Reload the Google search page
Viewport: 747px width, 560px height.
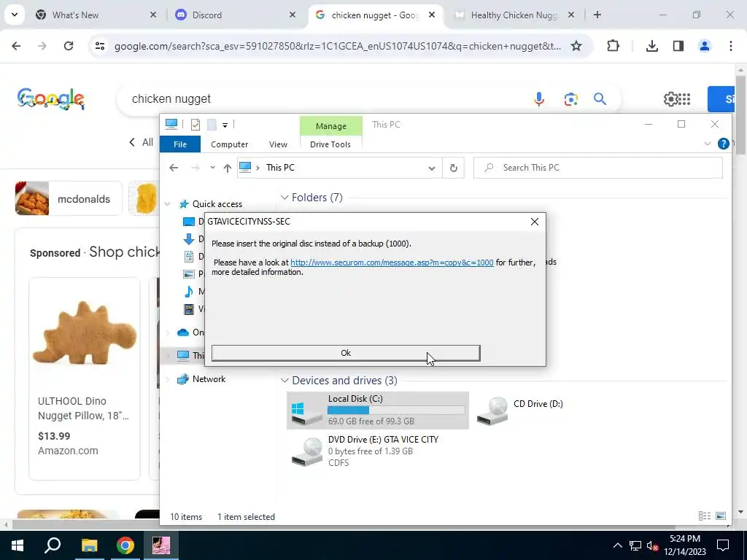pos(69,46)
